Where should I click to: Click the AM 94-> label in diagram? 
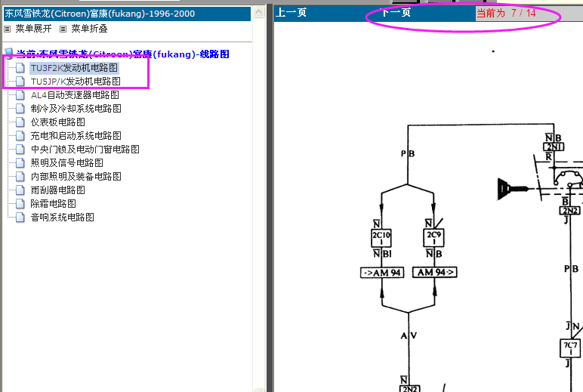tap(435, 273)
